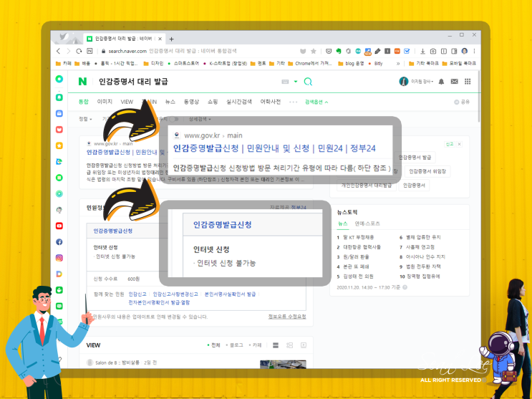Image resolution: width=532 pixels, height=399 pixels.
Task: Expand the 정렬 sort dropdown
Action: 85,119
